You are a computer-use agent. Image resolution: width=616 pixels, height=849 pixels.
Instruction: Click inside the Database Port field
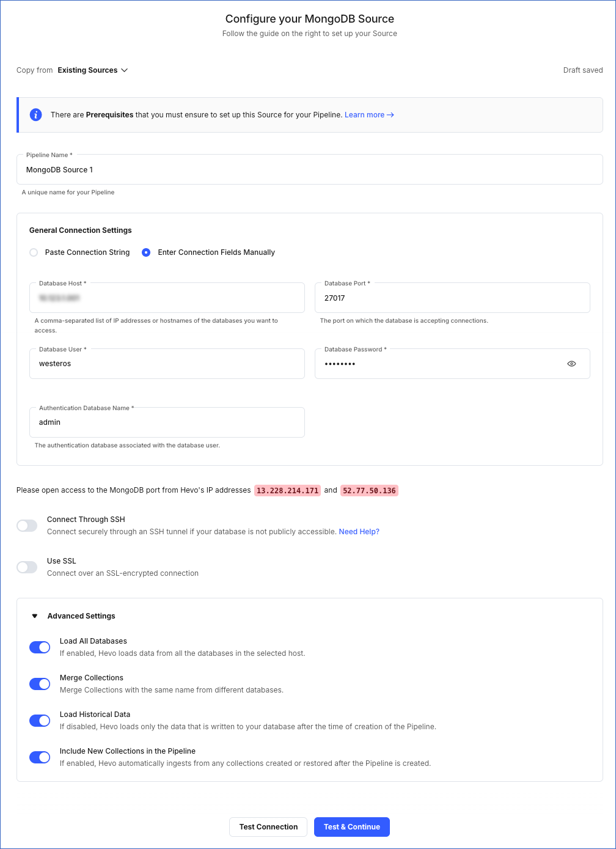pos(452,298)
